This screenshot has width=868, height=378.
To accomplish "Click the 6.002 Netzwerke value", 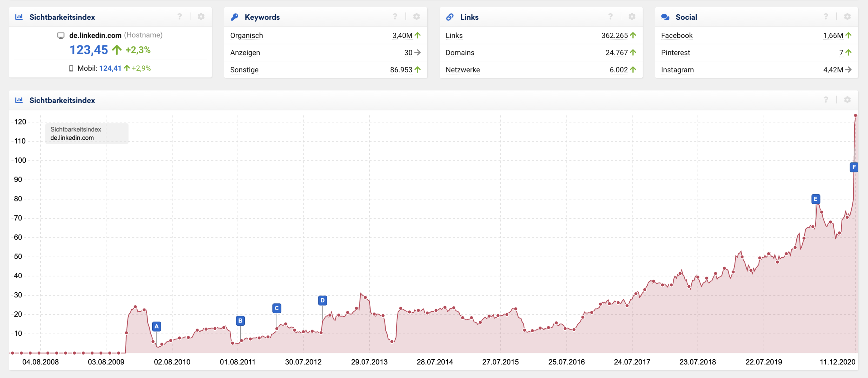I will 618,70.
